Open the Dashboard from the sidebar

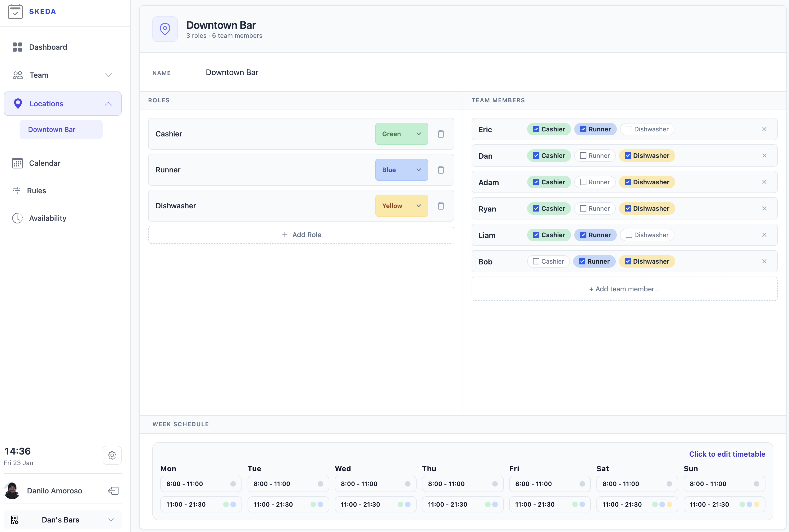[48, 47]
